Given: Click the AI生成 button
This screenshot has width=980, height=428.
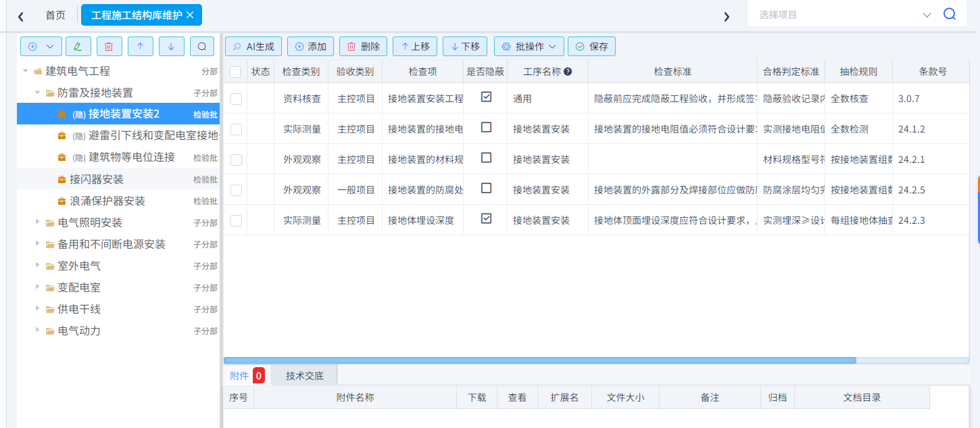Looking at the screenshot, I should point(253,46).
